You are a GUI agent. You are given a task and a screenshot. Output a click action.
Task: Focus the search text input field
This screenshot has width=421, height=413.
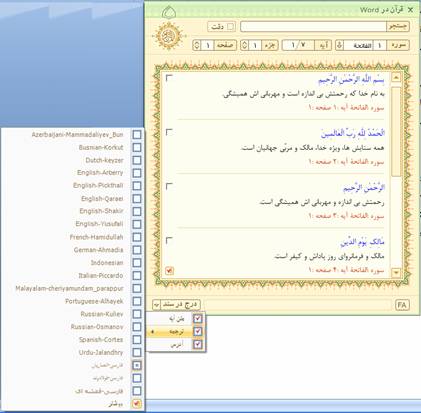(313, 26)
